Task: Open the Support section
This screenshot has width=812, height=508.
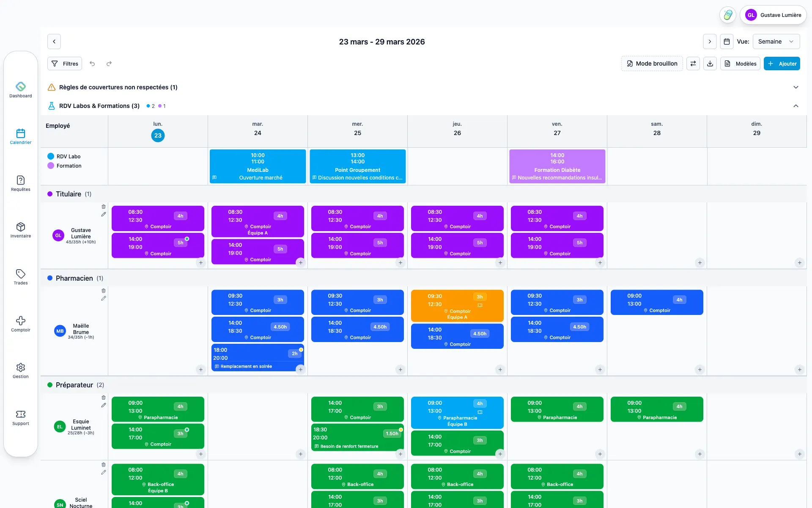Action: click(x=20, y=418)
